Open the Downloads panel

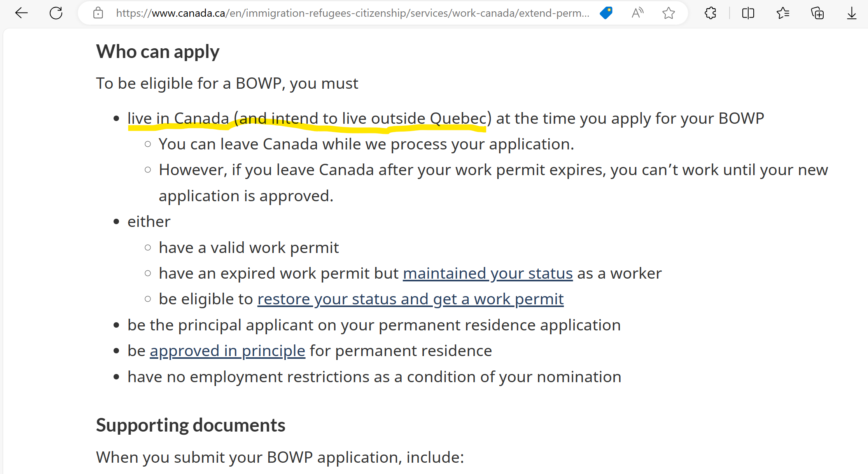pos(851,13)
